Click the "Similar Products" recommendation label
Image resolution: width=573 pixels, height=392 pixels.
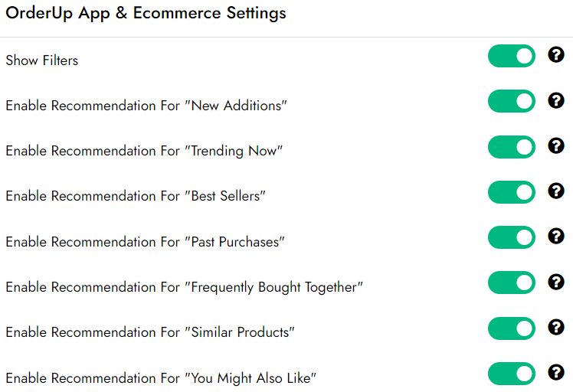click(150, 332)
